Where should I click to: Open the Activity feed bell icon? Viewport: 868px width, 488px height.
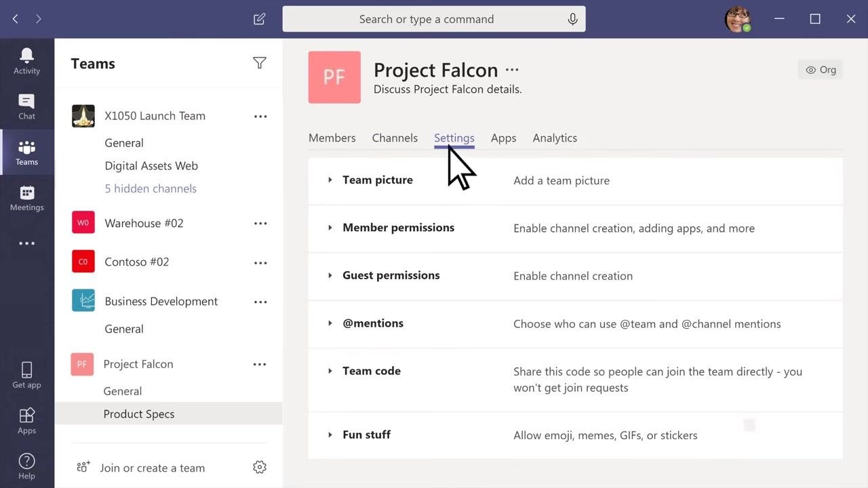pos(26,55)
